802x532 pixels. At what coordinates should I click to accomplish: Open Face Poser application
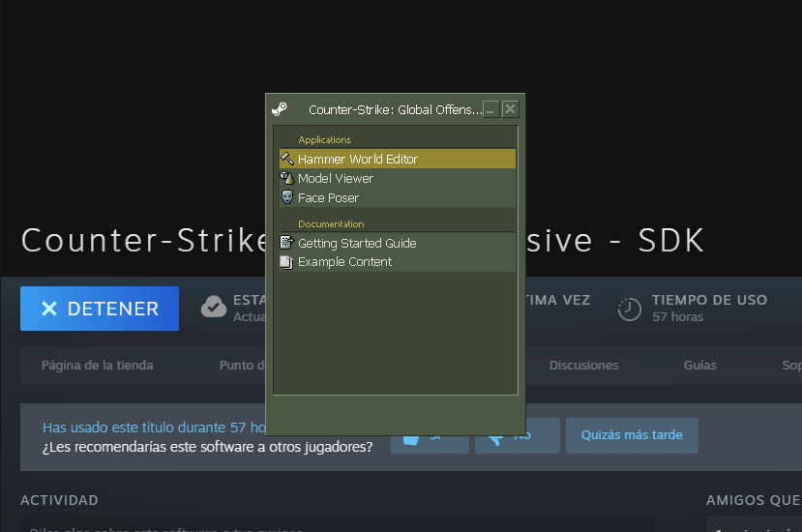point(397,197)
